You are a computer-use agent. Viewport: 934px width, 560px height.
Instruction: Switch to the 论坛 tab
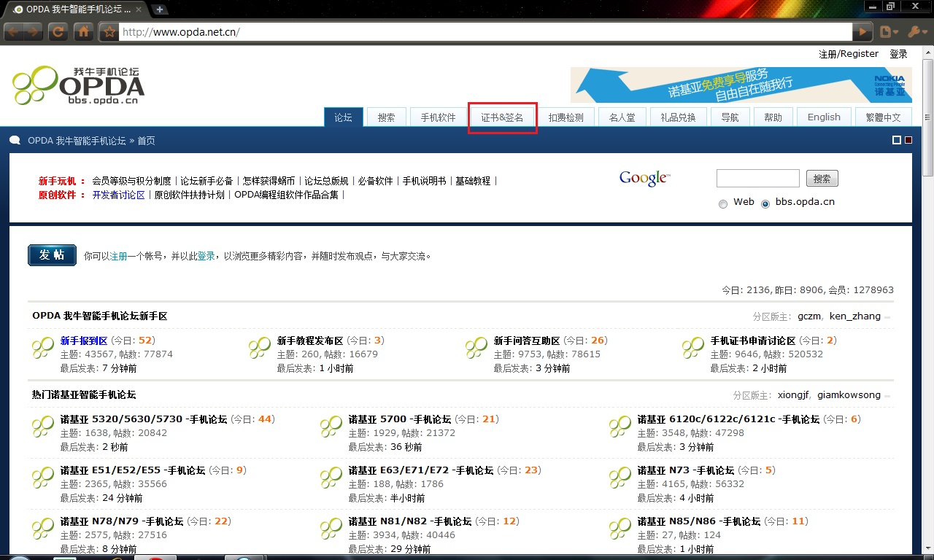coord(344,117)
